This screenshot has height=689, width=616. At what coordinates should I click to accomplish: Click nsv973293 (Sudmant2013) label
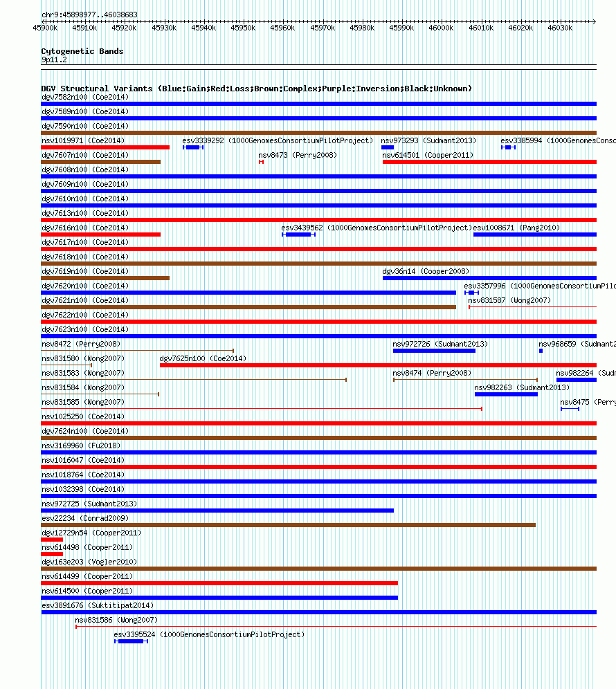428,140
